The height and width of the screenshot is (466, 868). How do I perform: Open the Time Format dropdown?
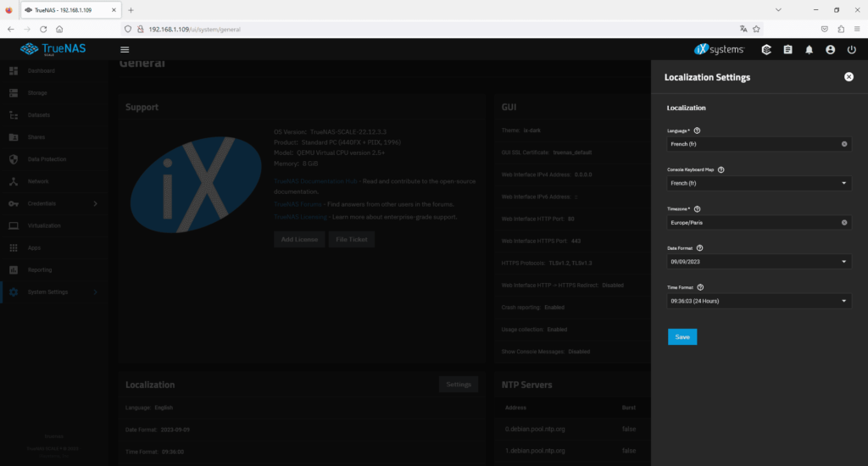coord(843,301)
